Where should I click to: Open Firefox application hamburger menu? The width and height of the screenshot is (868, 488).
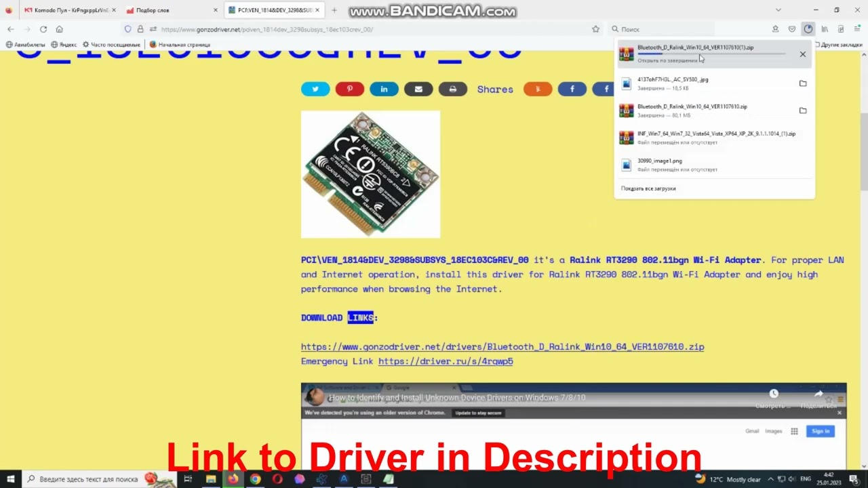pyautogui.click(x=857, y=29)
